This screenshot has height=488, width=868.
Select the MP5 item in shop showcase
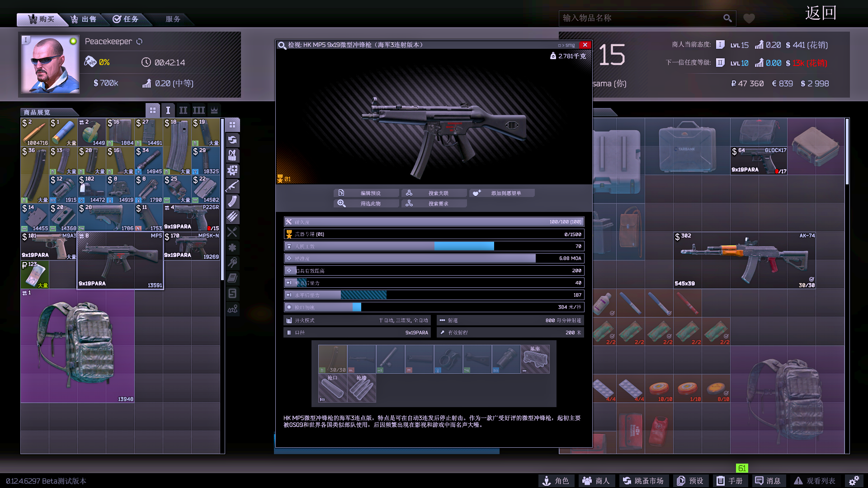tap(120, 261)
